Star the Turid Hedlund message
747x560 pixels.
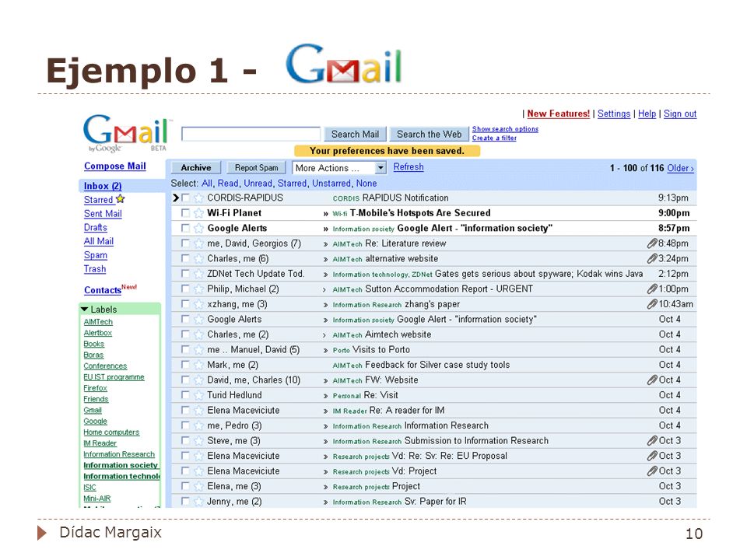pos(198,395)
